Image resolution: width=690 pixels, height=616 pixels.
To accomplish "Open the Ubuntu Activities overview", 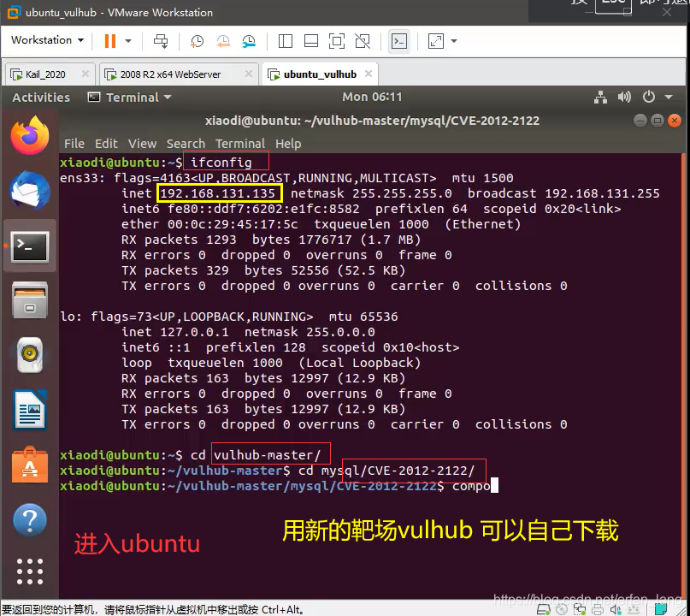I will (41, 98).
